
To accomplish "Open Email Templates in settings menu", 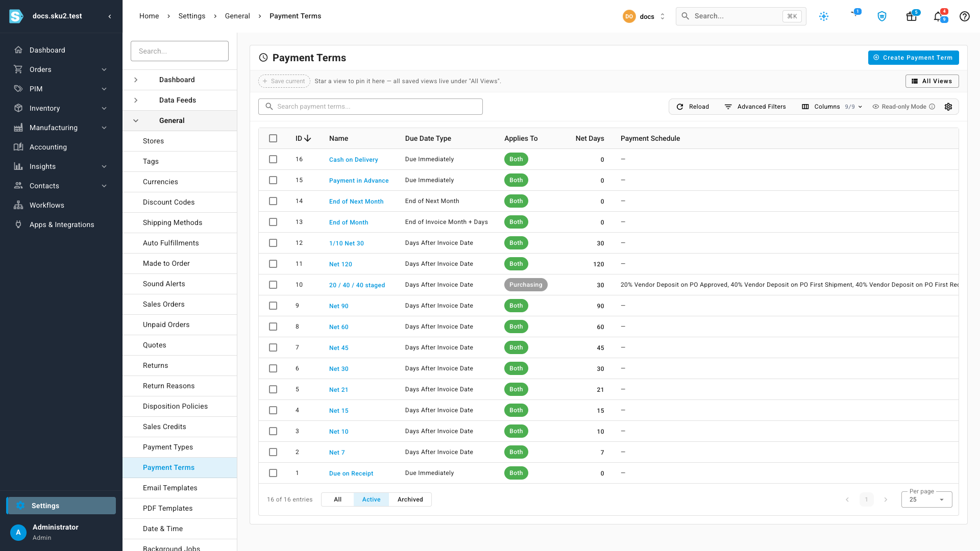I will (180, 488).
